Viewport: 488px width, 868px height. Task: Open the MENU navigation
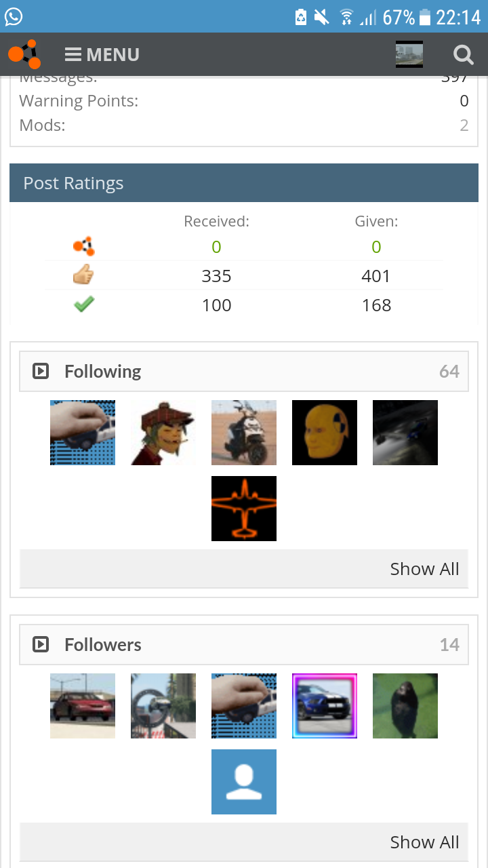tap(102, 54)
